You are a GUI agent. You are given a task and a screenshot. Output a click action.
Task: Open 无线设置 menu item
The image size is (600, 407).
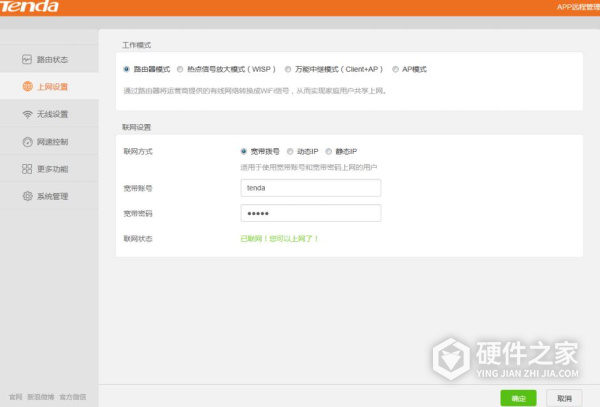click(x=49, y=114)
